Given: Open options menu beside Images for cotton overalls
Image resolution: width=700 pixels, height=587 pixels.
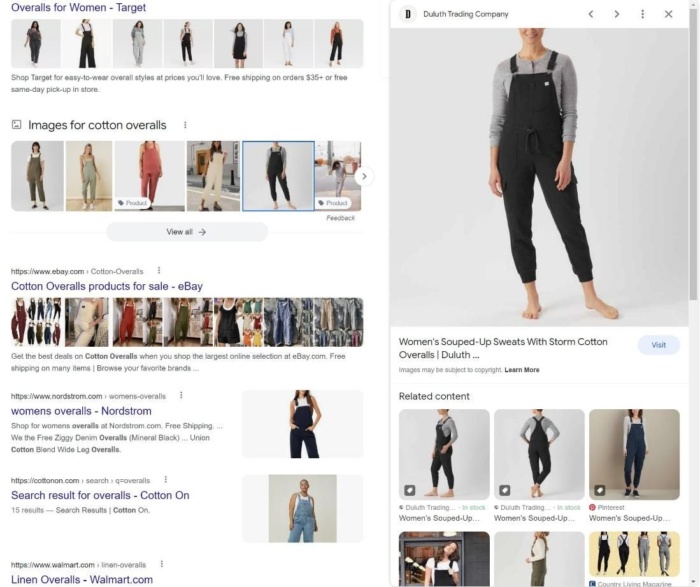Looking at the screenshot, I should tap(185, 125).
